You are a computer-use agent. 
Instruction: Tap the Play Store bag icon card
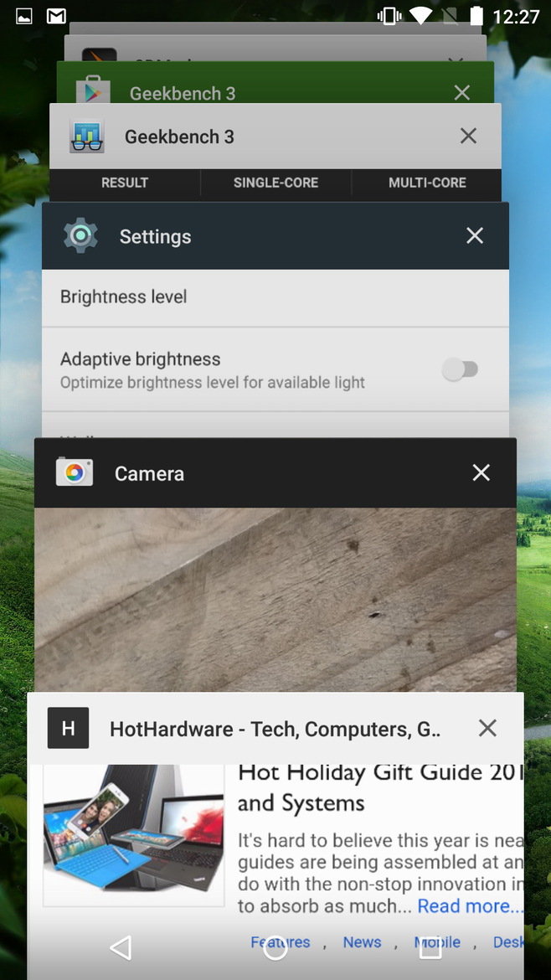click(92, 90)
